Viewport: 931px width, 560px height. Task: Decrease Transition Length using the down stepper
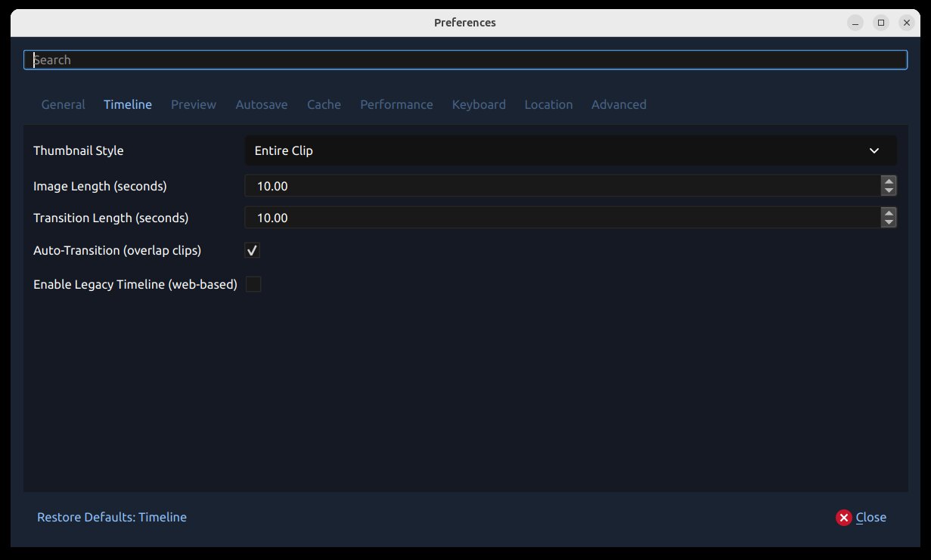tap(889, 222)
